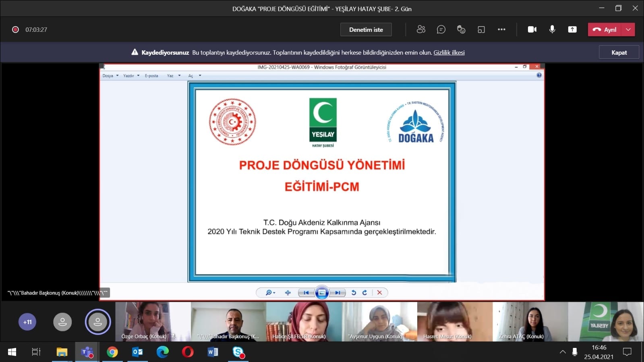
Task: Click the Denetim iste button
Action: (366, 29)
